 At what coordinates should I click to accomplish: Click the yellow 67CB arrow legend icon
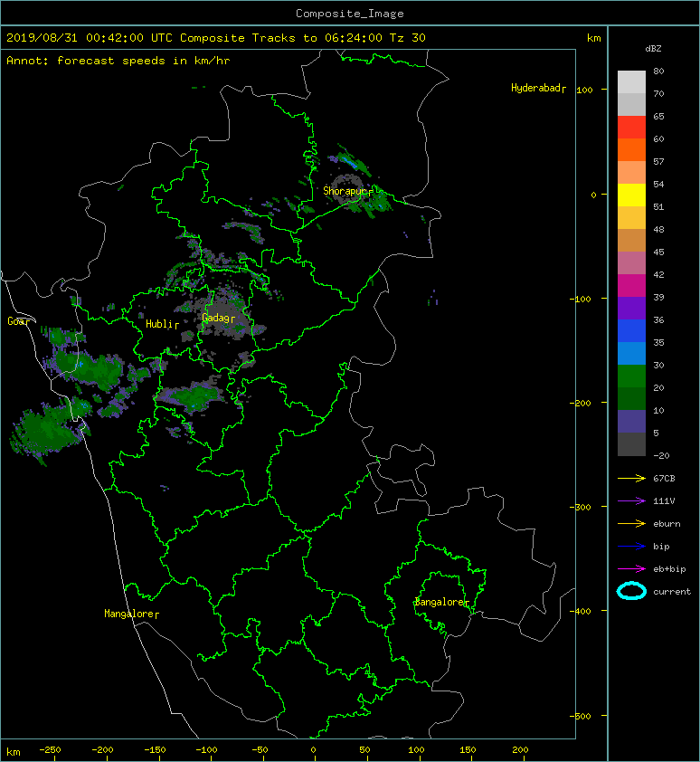tap(631, 478)
